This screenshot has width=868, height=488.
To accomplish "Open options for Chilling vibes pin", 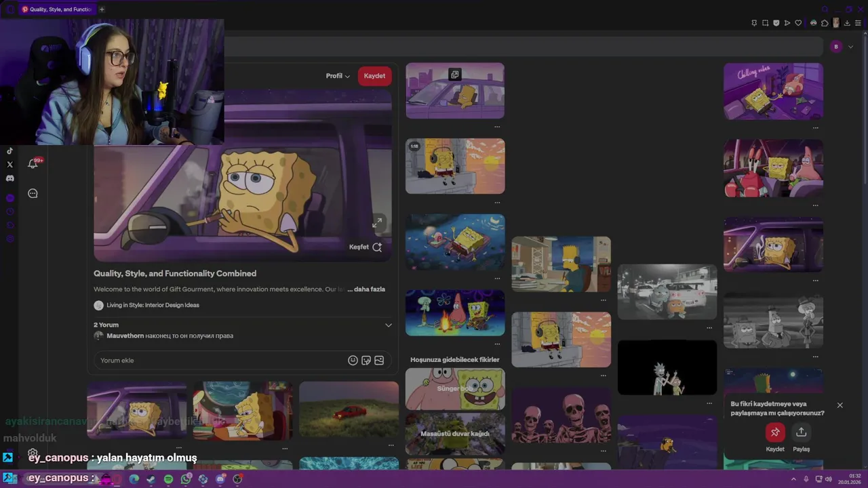I will pos(816,127).
